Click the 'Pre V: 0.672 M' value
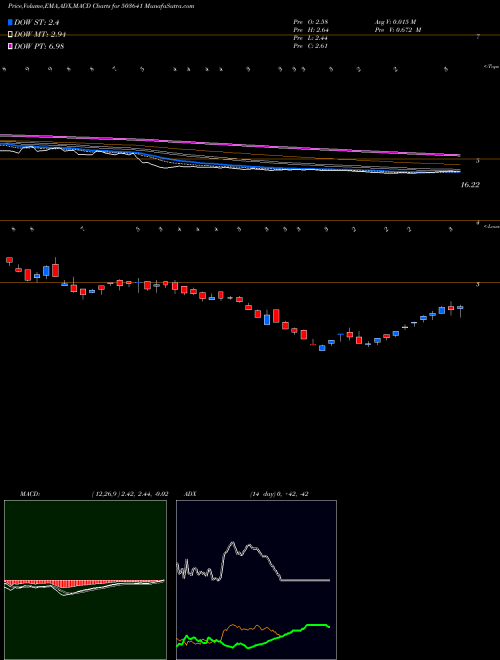500x660 pixels. pyautogui.click(x=397, y=29)
